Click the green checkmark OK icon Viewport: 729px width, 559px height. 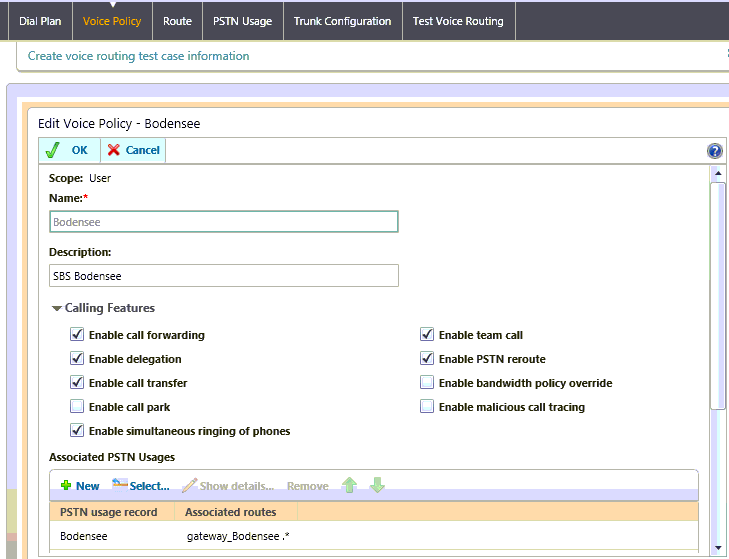click(52, 150)
